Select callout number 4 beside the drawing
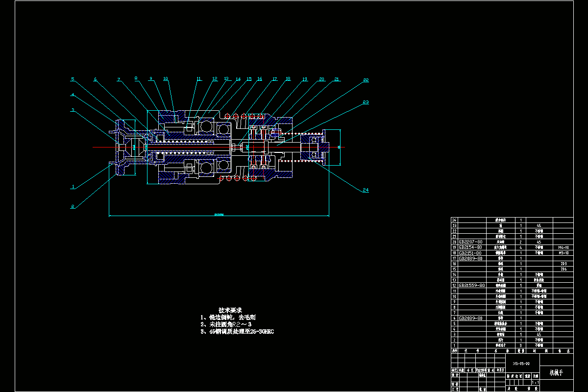The image size is (588, 392). tap(73, 95)
